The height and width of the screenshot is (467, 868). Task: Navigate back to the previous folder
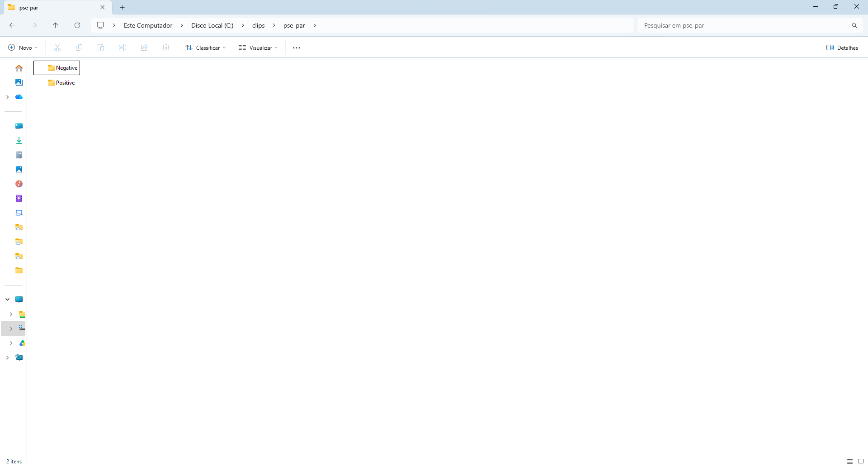coord(12,25)
